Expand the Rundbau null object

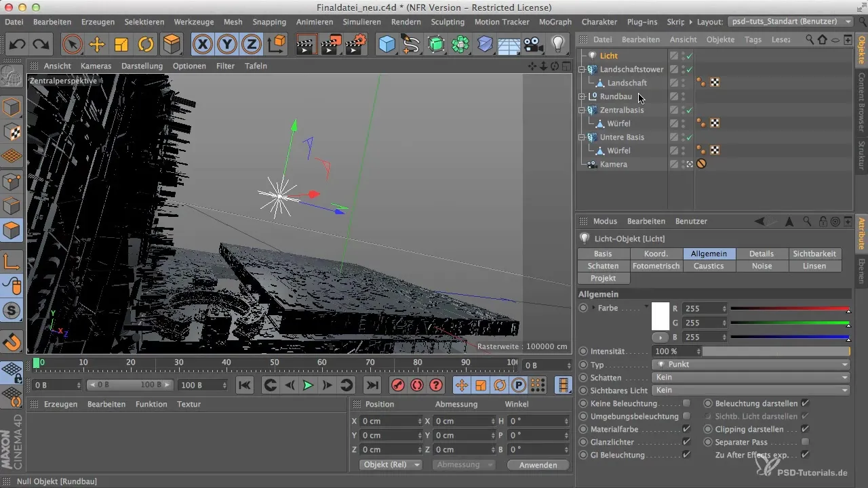tap(582, 96)
